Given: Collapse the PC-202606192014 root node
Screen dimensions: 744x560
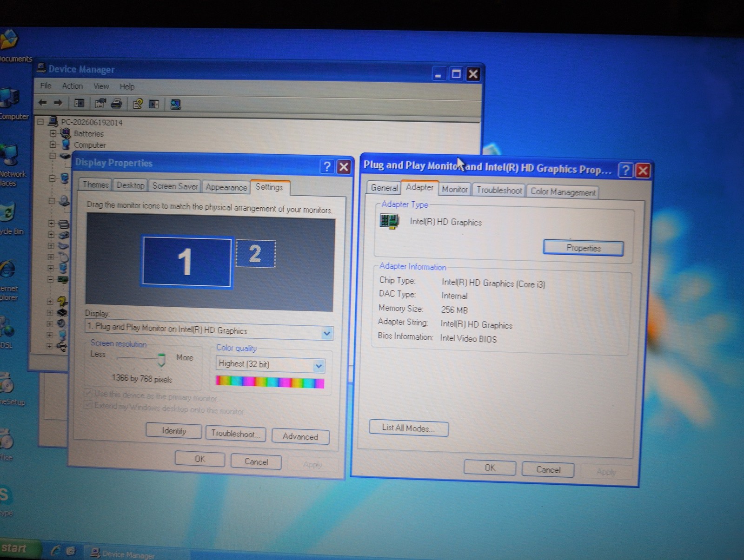Looking at the screenshot, I should (x=41, y=122).
